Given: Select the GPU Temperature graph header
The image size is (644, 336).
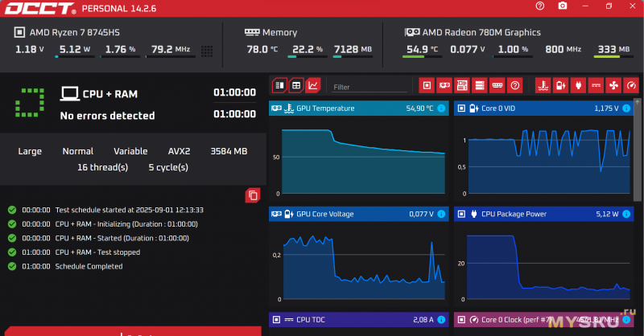Looking at the screenshot, I should point(358,109).
